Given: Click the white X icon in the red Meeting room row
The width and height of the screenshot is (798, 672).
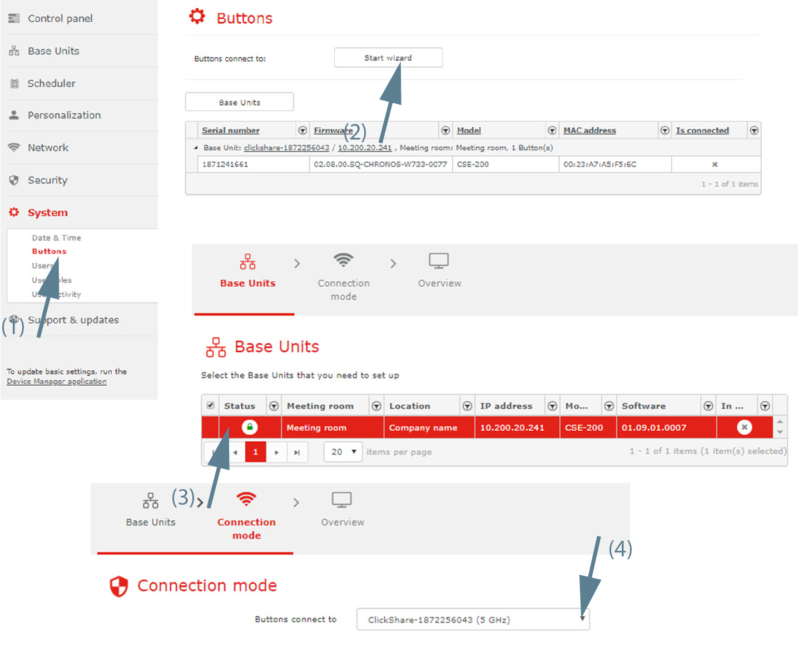Looking at the screenshot, I should [x=744, y=427].
